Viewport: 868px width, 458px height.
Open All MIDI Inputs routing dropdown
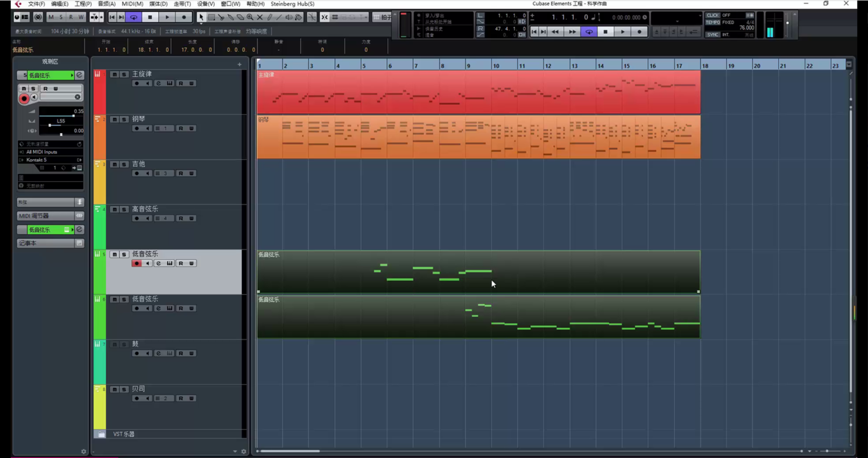(x=51, y=152)
